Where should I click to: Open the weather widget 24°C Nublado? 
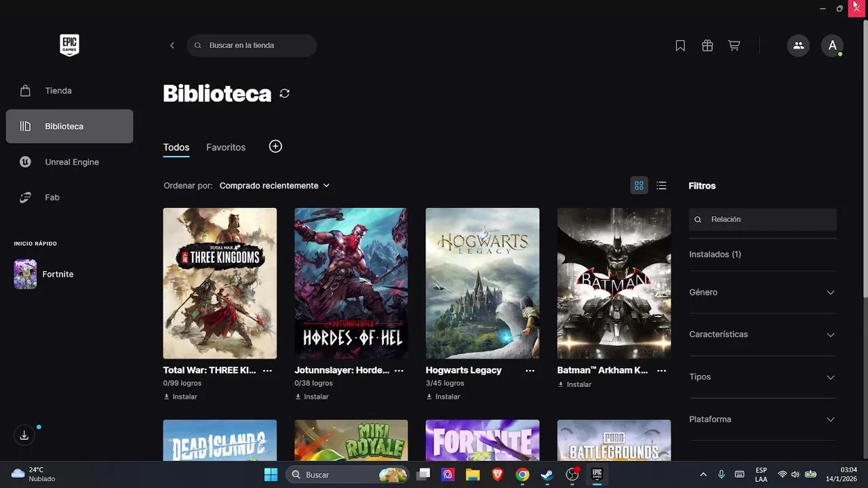pyautogui.click(x=33, y=474)
